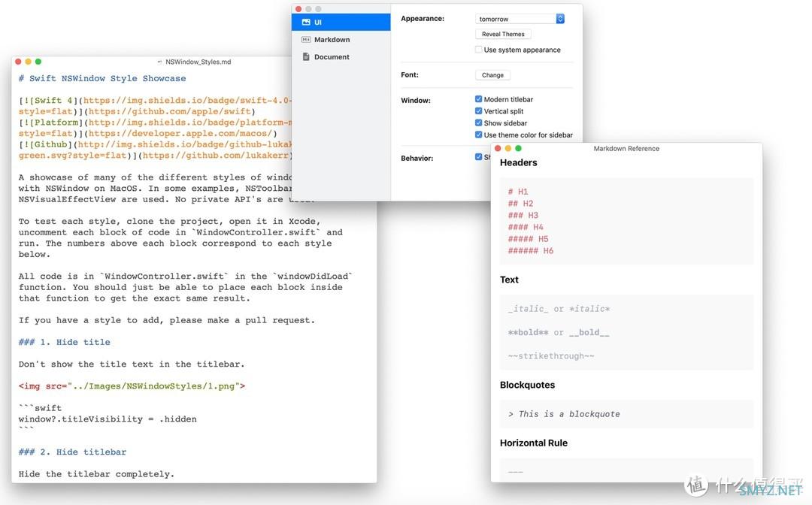The width and height of the screenshot is (812, 505).
Task: Click the 'Font:' label in preferences
Action: pos(410,74)
